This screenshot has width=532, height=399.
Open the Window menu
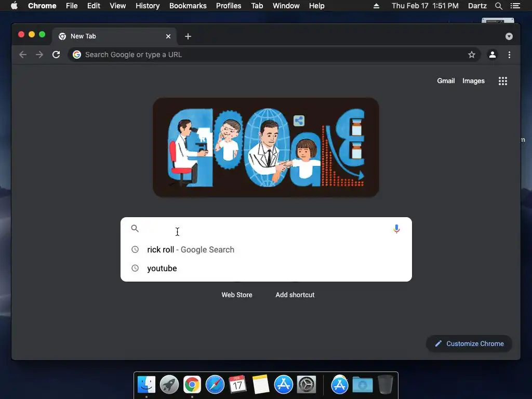click(286, 6)
